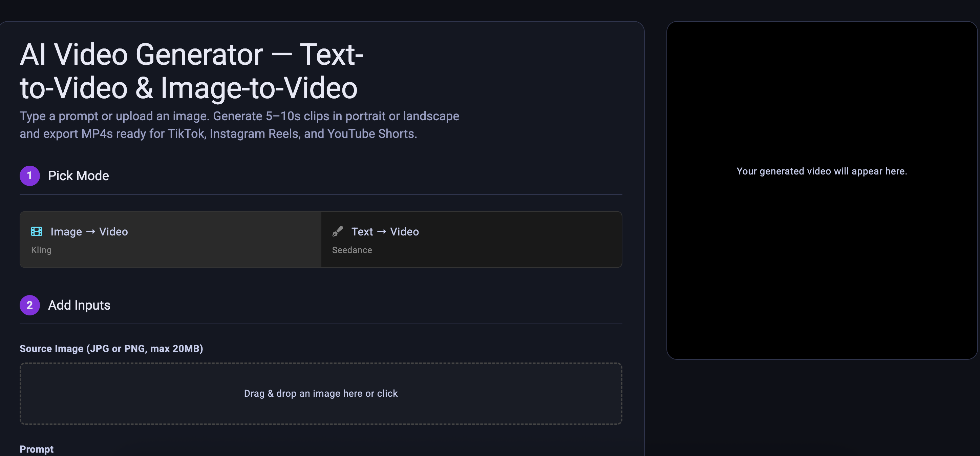Click the 'Drag & drop an image here' text
This screenshot has width=980, height=456.
[x=321, y=393]
